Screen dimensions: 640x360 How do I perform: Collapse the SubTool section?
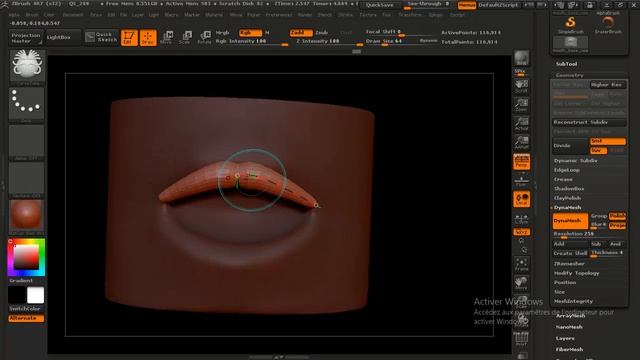(566, 64)
